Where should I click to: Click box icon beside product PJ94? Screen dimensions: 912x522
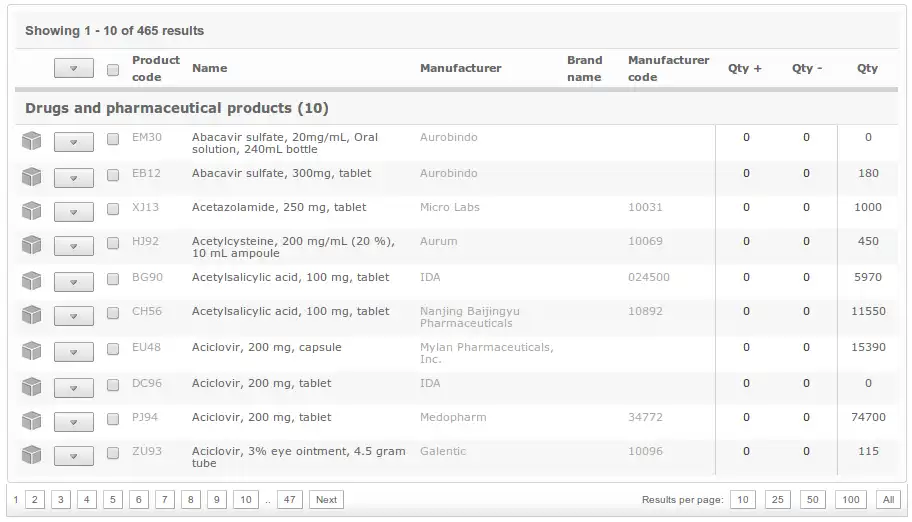(31, 421)
